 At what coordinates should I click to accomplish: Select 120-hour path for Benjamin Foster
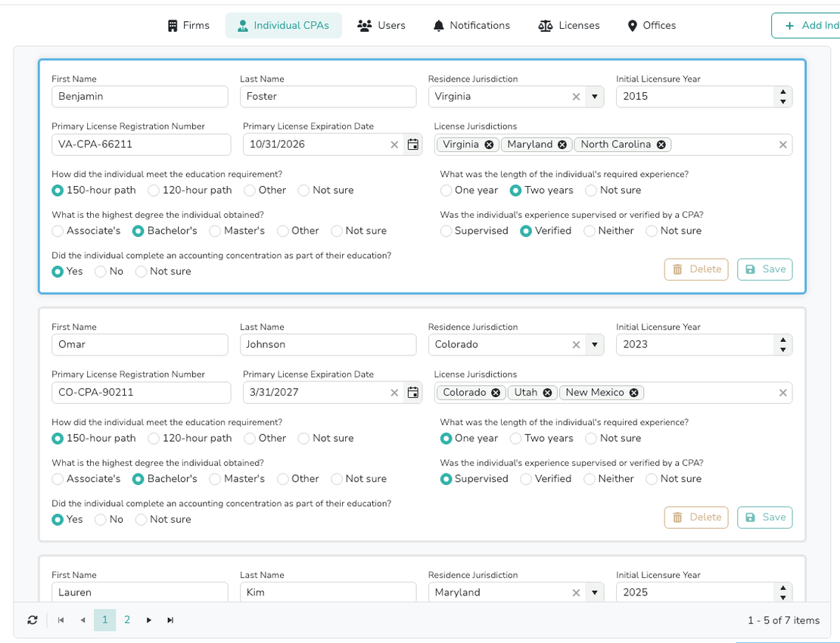pos(154,191)
